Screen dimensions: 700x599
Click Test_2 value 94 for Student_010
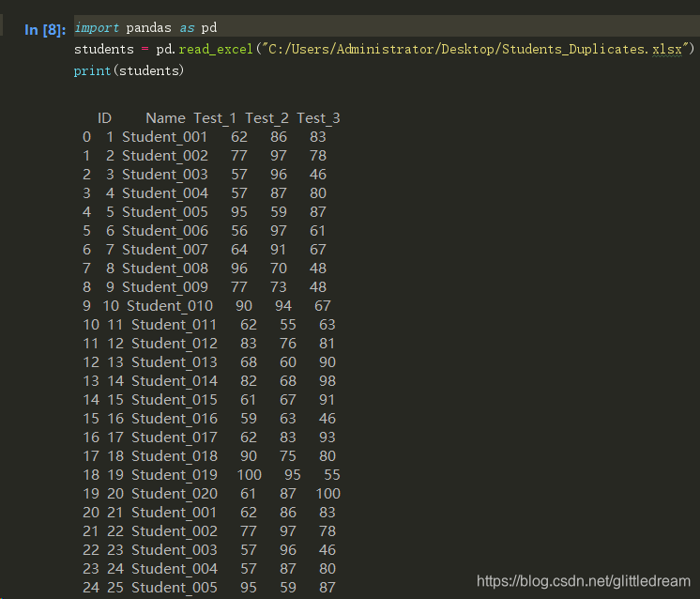click(283, 305)
